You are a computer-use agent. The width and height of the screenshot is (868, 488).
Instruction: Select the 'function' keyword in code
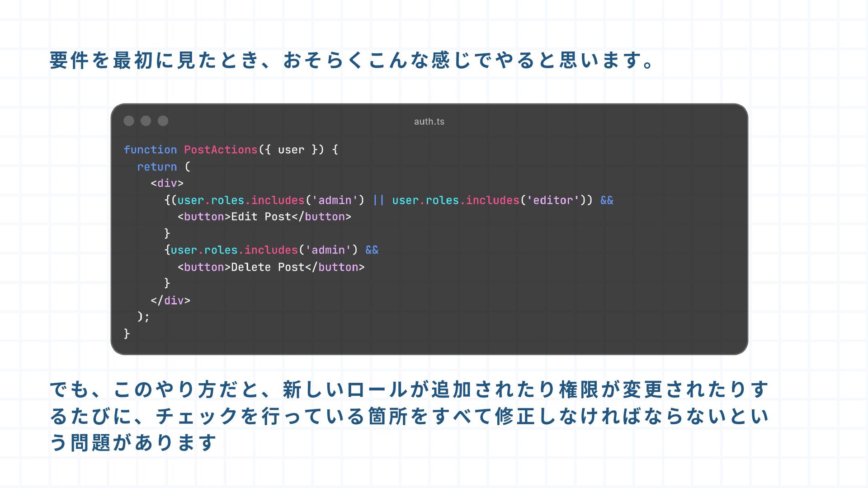pyautogui.click(x=151, y=150)
